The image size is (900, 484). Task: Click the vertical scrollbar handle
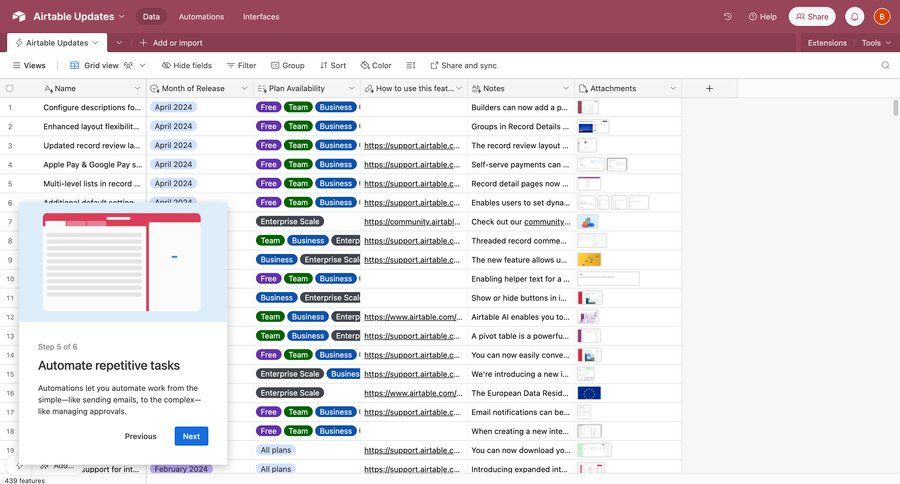click(x=895, y=107)
